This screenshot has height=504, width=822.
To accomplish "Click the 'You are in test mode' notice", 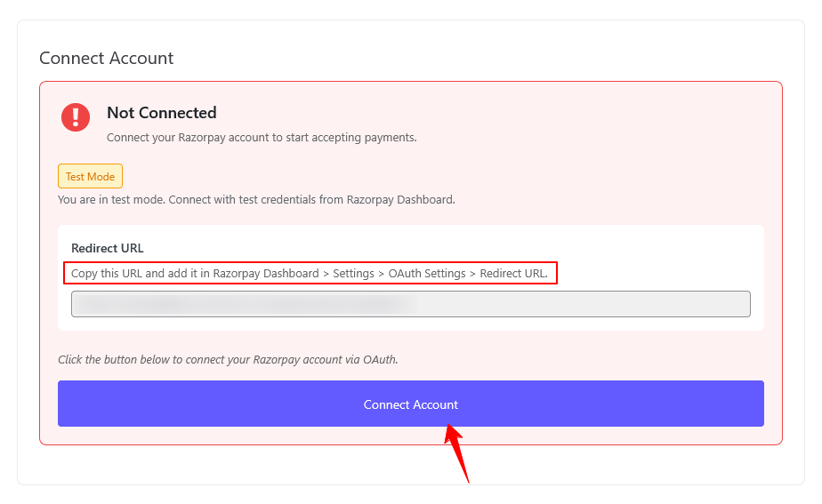I will [256, 200].
